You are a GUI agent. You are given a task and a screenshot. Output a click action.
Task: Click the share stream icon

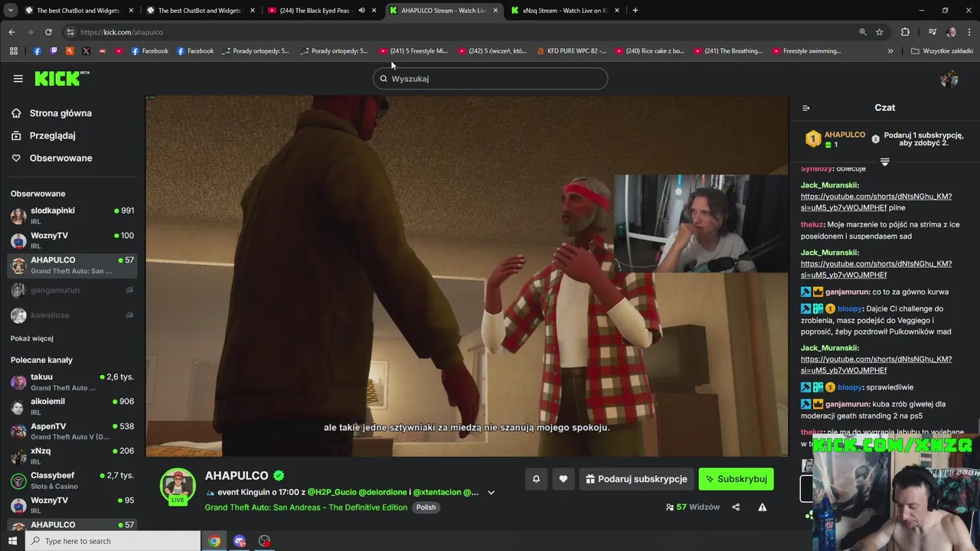pyautogui.click(x=736, y=507)
